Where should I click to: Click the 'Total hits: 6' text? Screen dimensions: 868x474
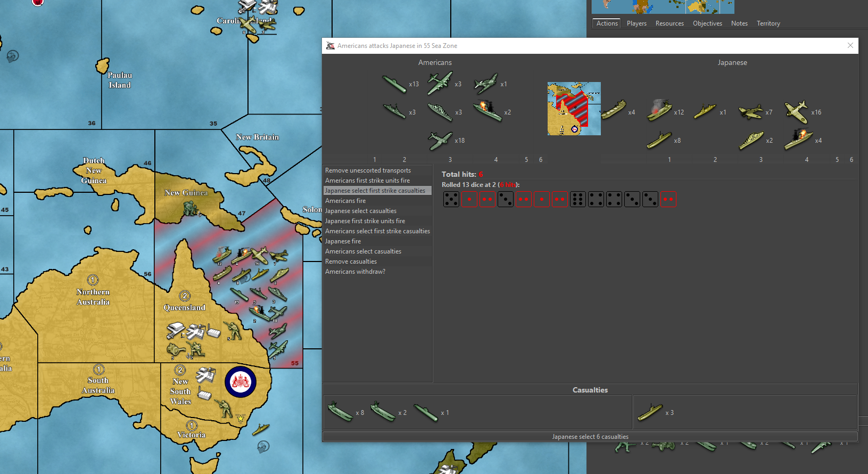(x=462, y=174)
